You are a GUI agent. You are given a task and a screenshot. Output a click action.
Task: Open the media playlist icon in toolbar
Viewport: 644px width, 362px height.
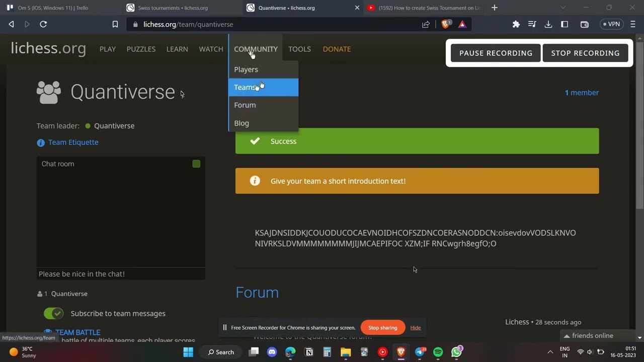[x=532, y=24]
